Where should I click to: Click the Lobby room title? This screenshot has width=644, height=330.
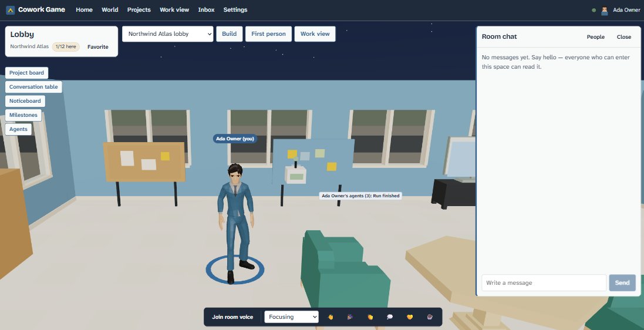pyautogui.click(x=22, y=35)
